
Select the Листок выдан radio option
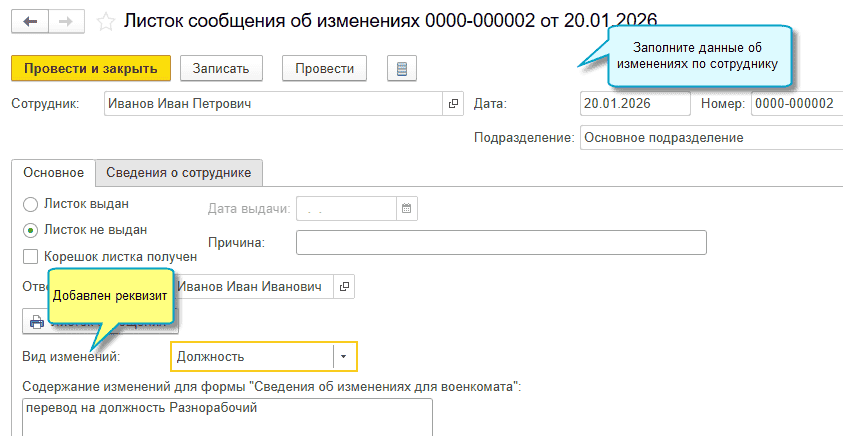click(x=30, y=204)
